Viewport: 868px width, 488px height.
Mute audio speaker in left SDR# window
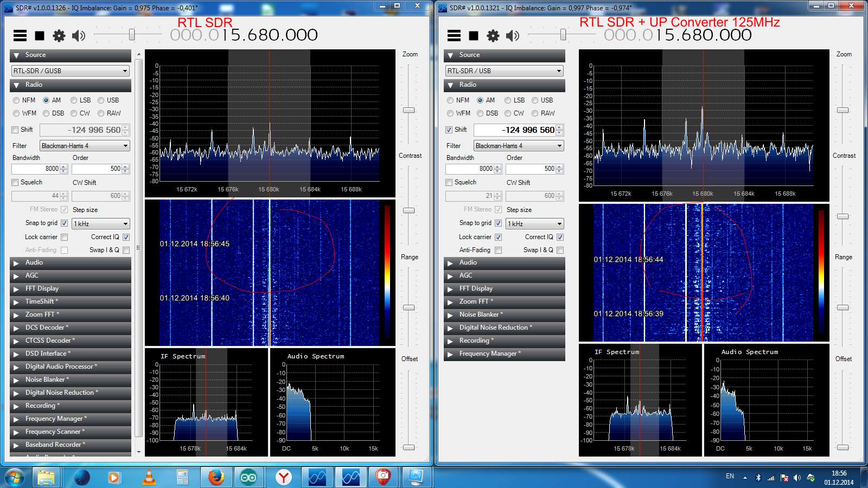(x=79, y=36)
